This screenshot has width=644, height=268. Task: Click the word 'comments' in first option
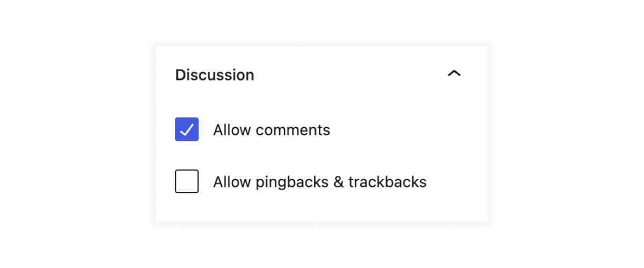tap(292, 130)
